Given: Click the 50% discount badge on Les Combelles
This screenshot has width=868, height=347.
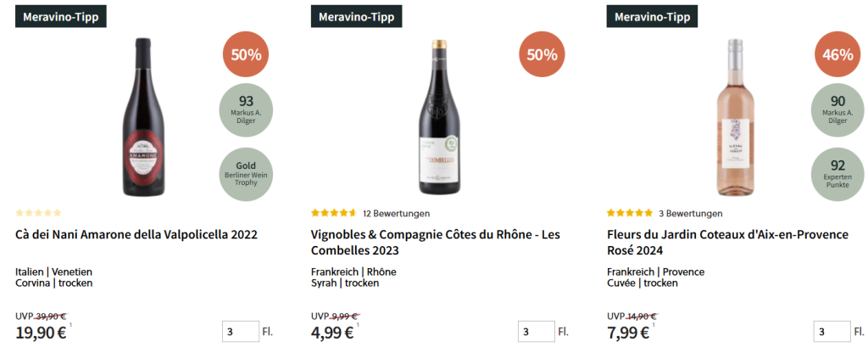Looking at the screenshot, I should coord(542,54).
